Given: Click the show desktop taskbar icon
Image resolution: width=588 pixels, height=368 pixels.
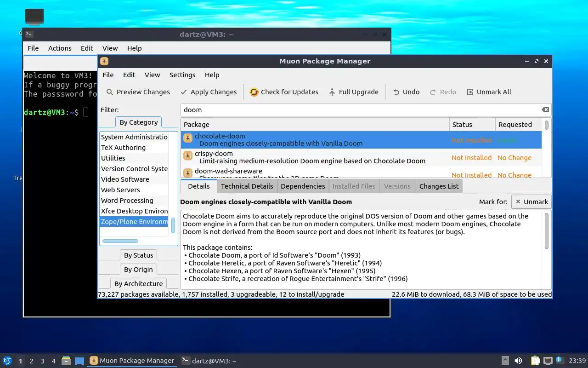Looking at the screenshot, I should click(x=79, y=361).
